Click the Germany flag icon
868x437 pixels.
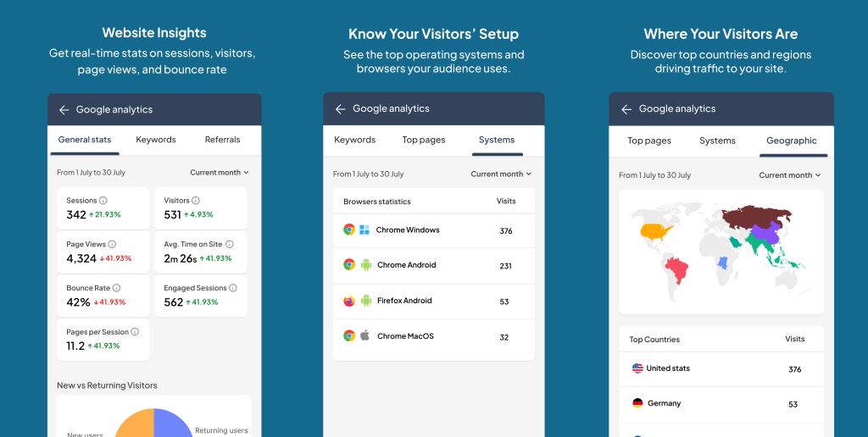click(x=637, y=403)
